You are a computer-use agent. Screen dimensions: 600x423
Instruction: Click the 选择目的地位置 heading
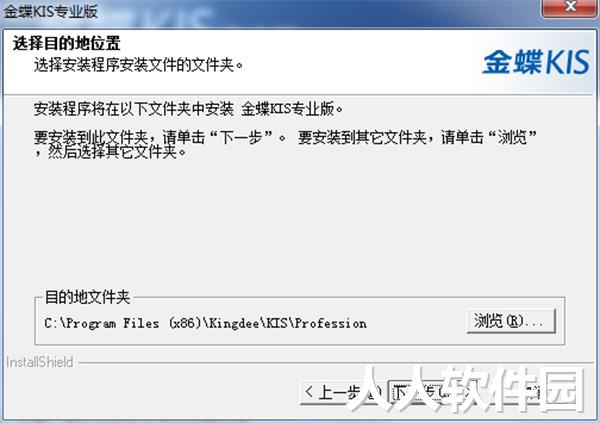click(x=67, y=43)
